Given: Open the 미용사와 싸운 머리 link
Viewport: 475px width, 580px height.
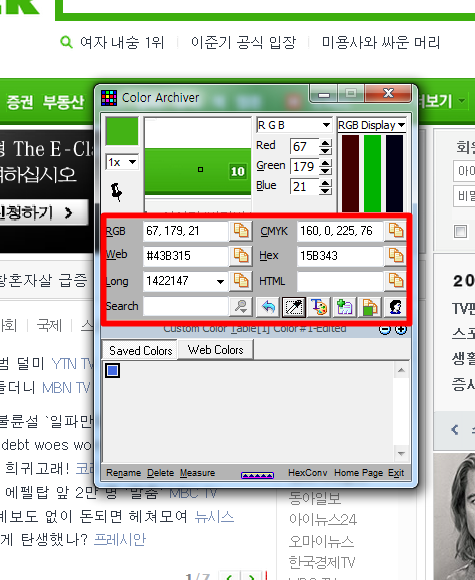Looking at the screenshot, I should point(381,43).
